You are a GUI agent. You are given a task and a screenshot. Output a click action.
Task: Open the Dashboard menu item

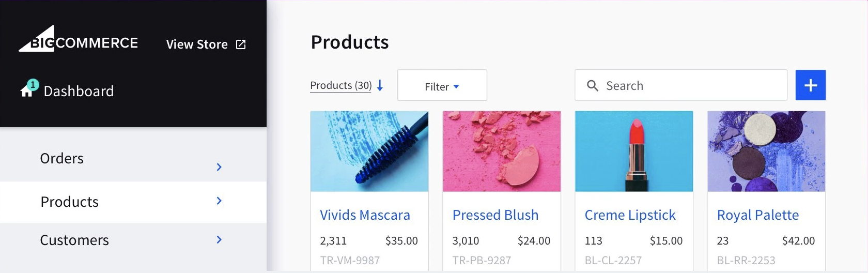coord(79,92)
